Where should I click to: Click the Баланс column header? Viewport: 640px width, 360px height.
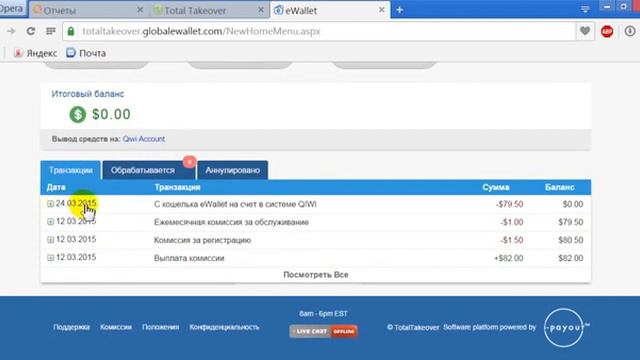(x=560, y=187)
